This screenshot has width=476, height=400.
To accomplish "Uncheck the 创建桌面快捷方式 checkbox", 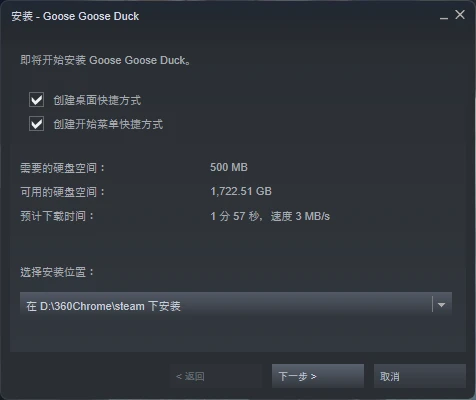I will click(36, 100).
